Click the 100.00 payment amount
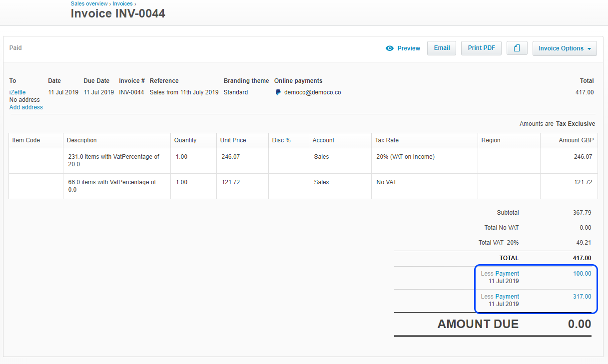This screenshot has width=608, height=364. pyautogui.click(x=582, y=274)
